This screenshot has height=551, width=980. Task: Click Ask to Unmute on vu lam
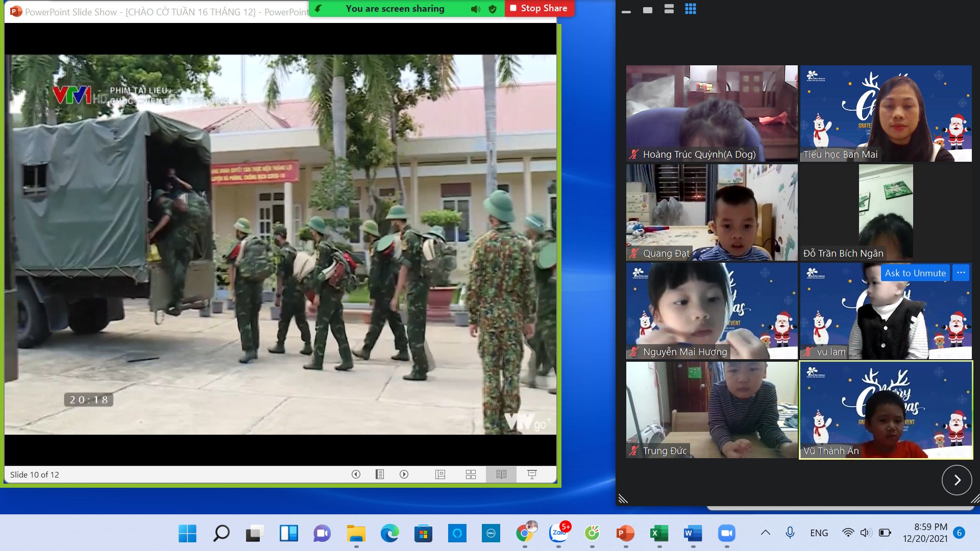pos(915,273)
